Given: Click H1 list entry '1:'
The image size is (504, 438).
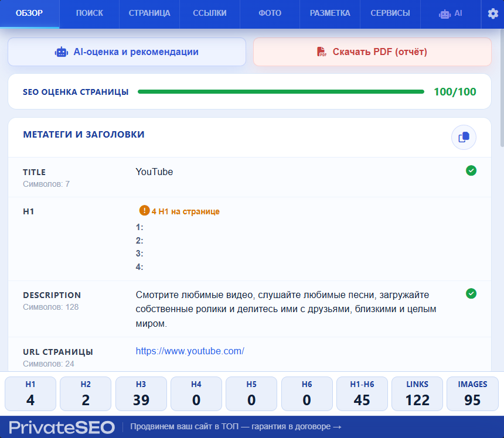Looking at the screenshot, I should tap(139, 227).
